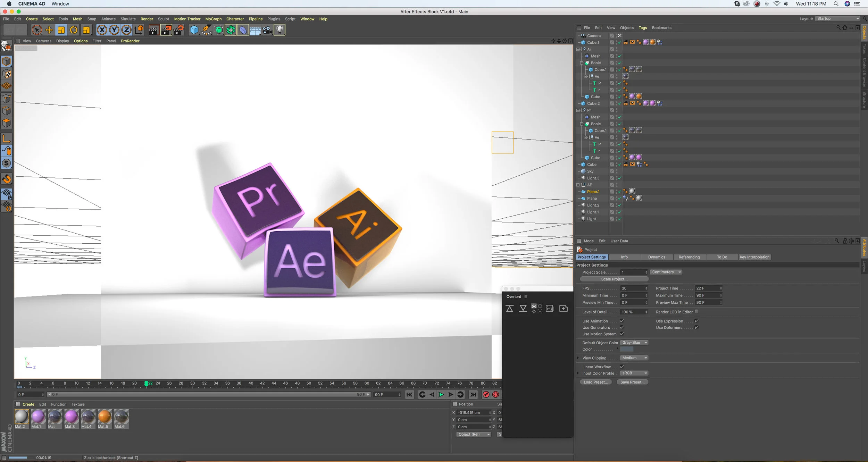Image resolution: width=868 pixels, height=462 pixels.
Task: Play the animation forward
Action: pyautogui.click(x=441, y=395)
